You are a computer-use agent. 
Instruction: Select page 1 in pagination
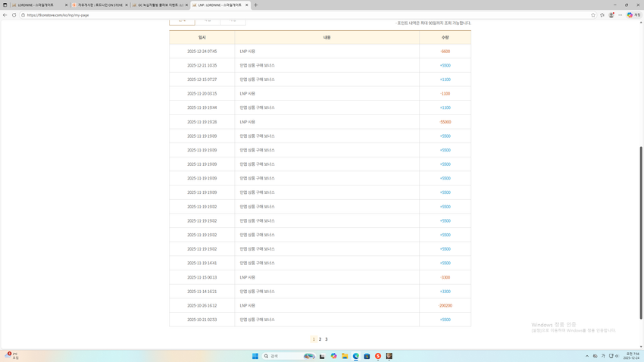pyautogui.click(x=314, y=339)
